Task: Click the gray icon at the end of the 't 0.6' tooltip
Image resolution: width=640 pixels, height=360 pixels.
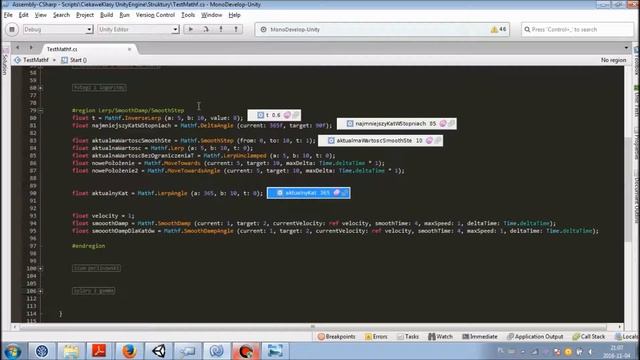Action: (296, 115)
